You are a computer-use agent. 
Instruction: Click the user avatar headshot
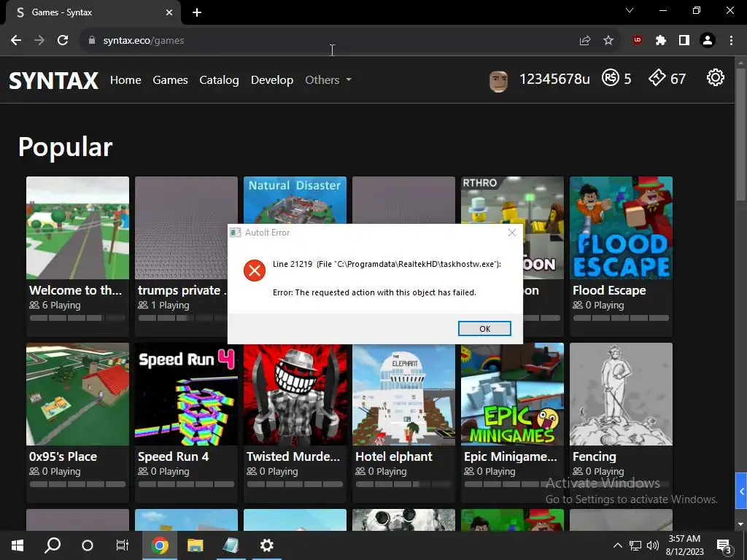pyautogui.click(x=498, y=81)
